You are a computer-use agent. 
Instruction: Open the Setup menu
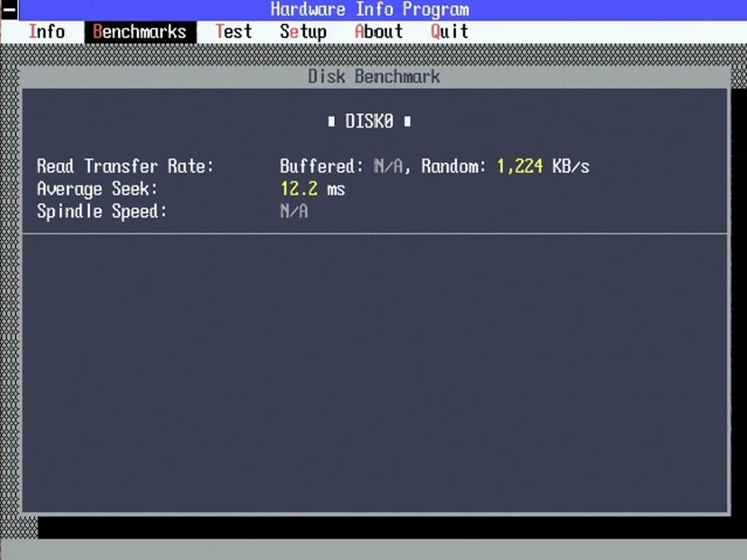click(303, 32)
